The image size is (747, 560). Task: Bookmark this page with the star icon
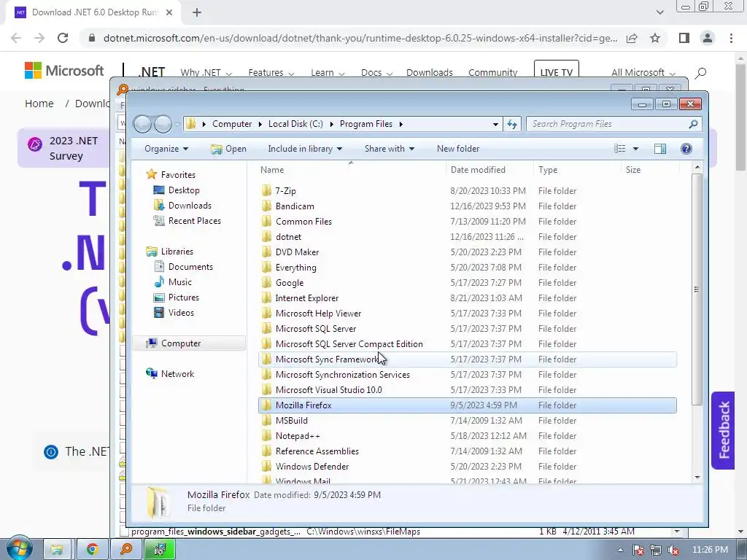point(655,38)
